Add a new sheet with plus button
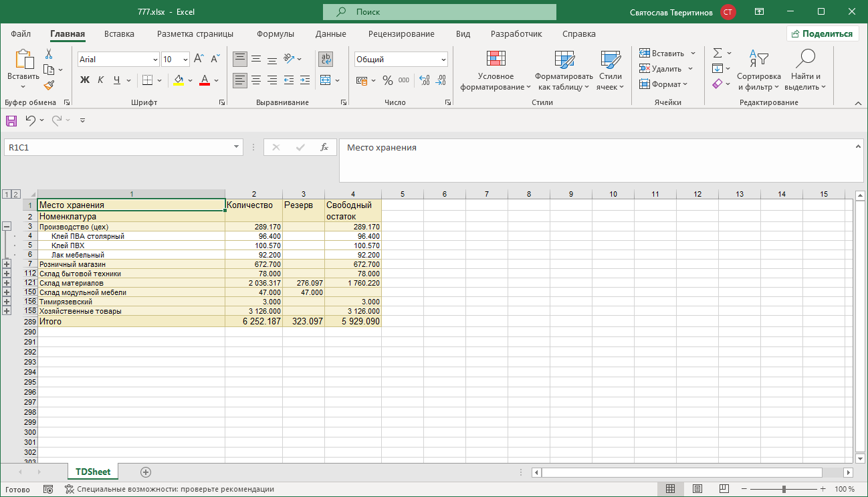The height and width of the screenshot is (497, 868). [146, 472]
